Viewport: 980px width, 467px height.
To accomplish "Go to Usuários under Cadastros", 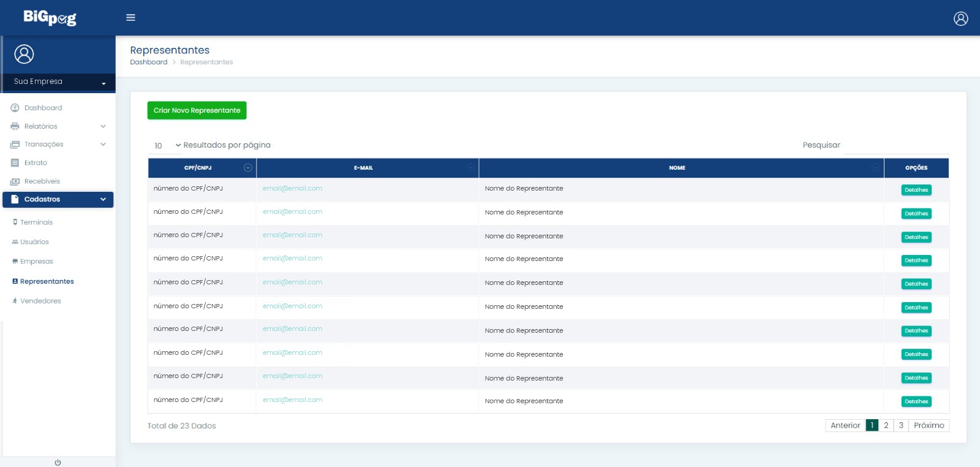I will 34,242.
